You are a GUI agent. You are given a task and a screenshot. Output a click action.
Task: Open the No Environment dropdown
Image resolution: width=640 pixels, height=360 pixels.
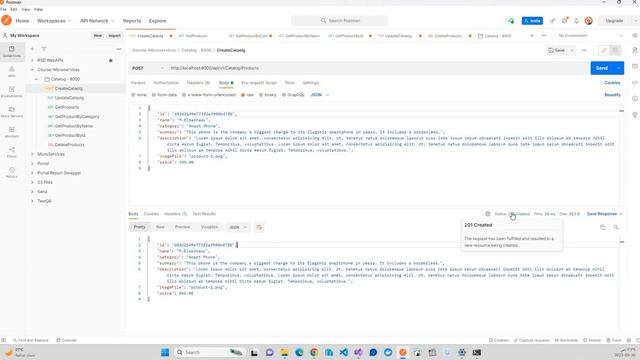(x=591, y=36)
